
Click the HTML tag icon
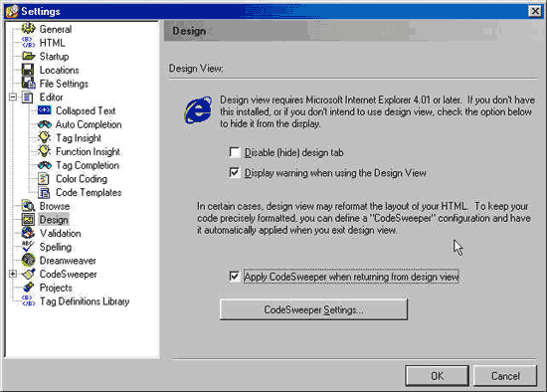[x=28, y=42]
